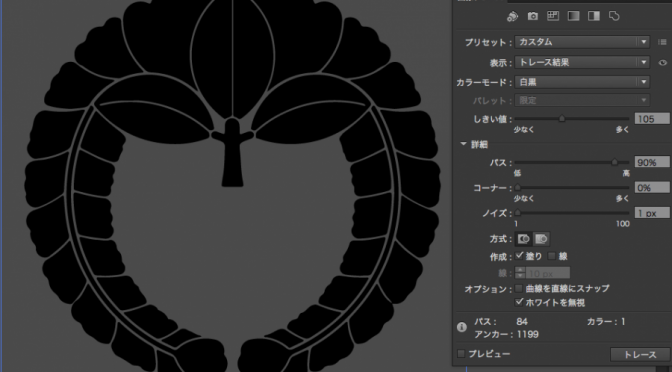The width and height of the screenshot is (672, 372).
Task: Uncheck ホワイトを無視 option
Action: pos(519,302)
